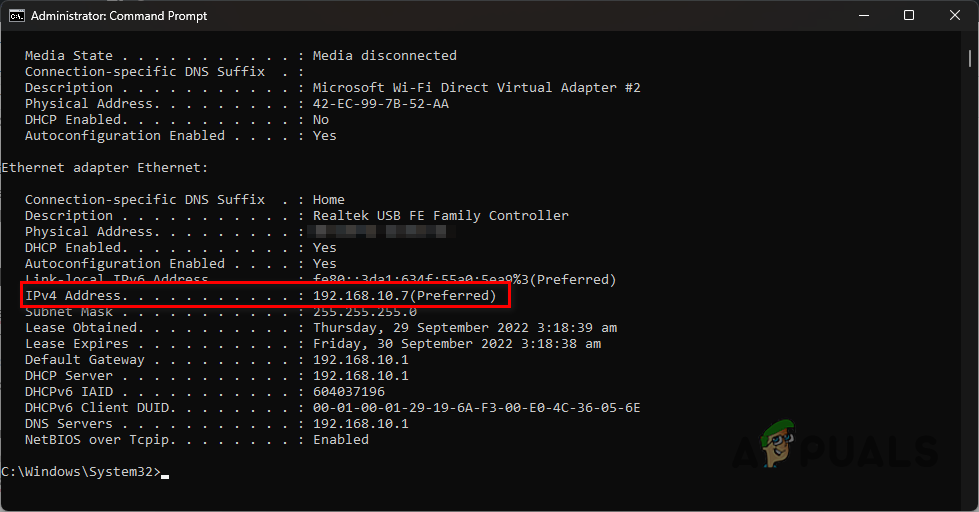The height and width of the screenshot is (512, 979).
Task: Maximize the Command Prompt window
Action: click(908, 16)
